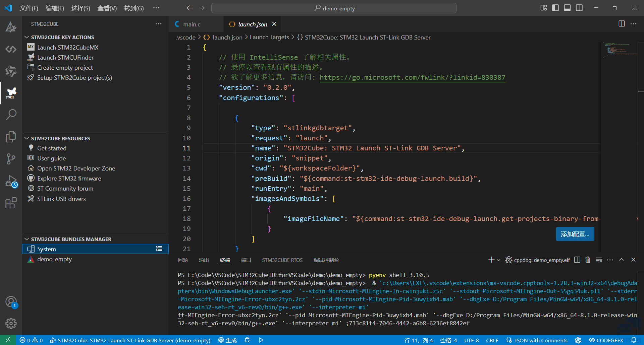Click the demo_empty command center search box

[x=334, y=8]
